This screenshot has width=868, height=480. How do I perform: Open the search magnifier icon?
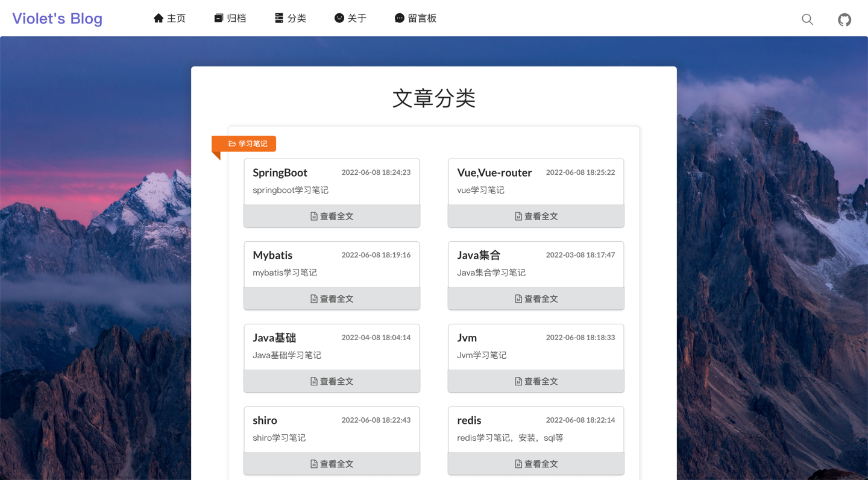pos(807,19)
